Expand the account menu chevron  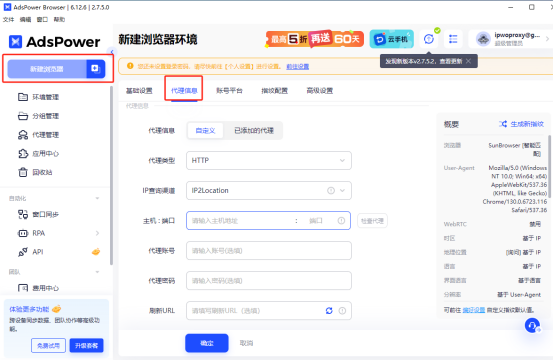(547, 39)
